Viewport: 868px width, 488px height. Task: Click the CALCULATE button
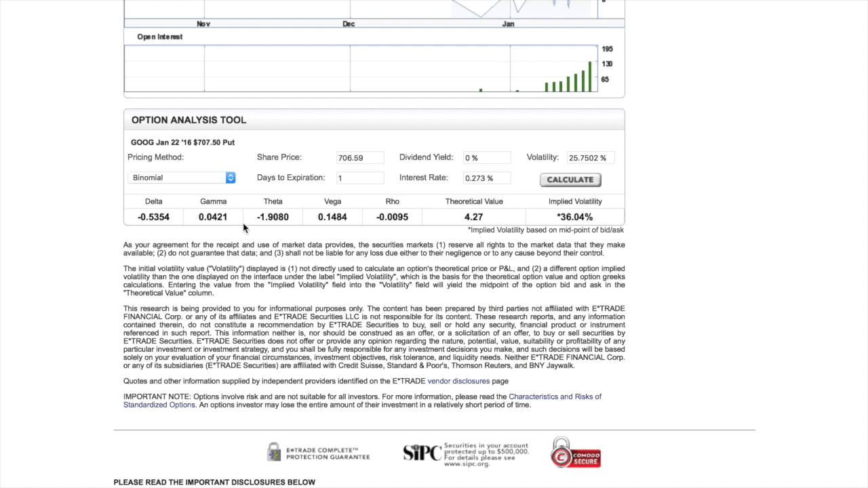pyautogui.click(x=570, y=180)
